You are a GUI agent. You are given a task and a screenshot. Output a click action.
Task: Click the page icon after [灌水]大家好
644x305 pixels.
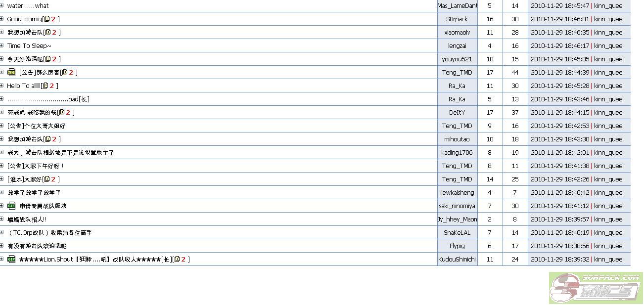tap(46, 179)
